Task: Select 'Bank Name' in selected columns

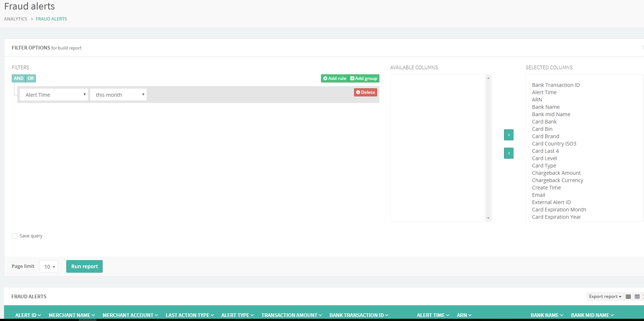Action: click(546, 107)
